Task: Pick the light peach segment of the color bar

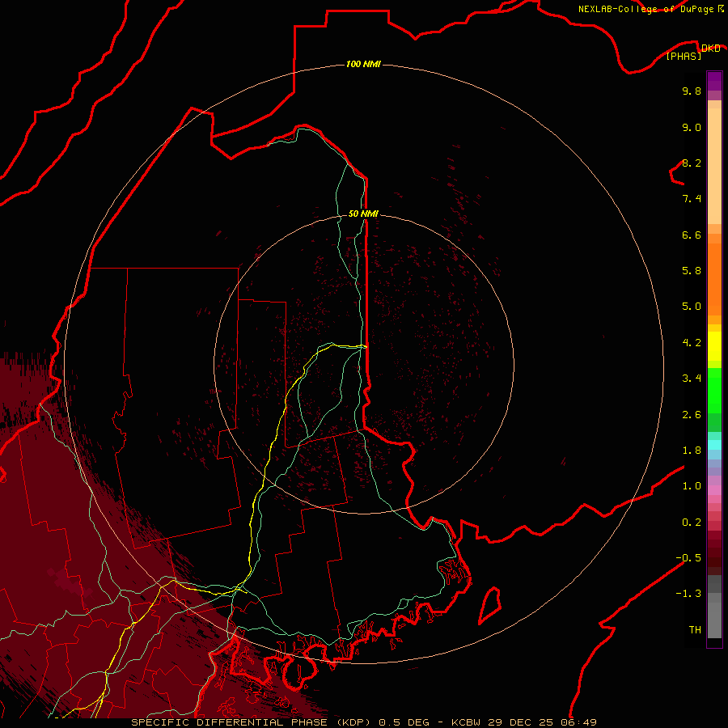Action: point(714,166)
